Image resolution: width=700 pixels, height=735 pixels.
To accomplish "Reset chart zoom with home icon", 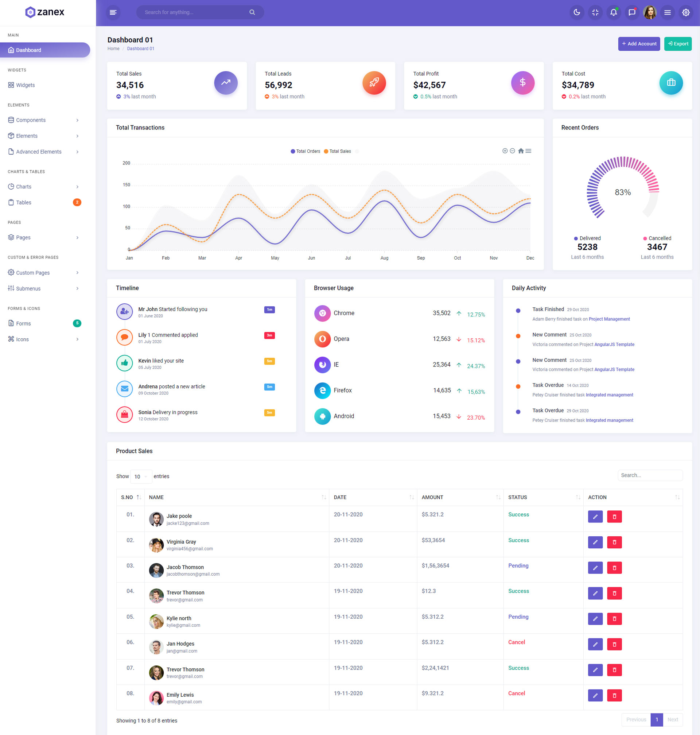I will point(521,151).
